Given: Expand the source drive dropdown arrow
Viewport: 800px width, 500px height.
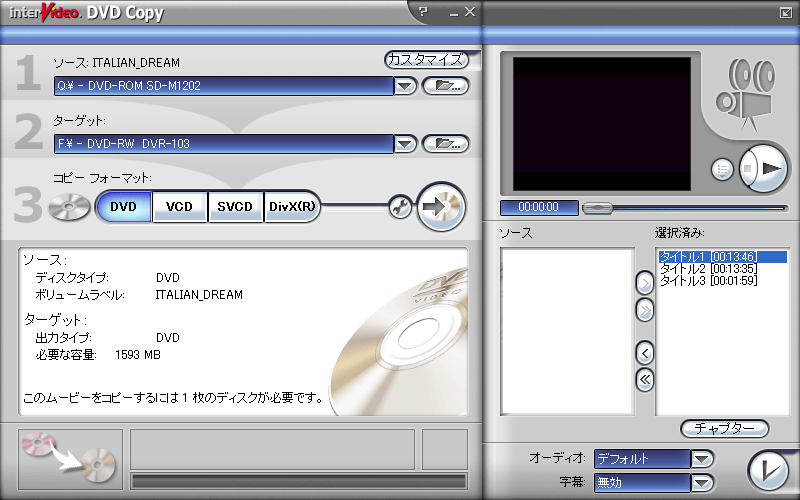Looking at the screenshot, I should pos(406,86).
